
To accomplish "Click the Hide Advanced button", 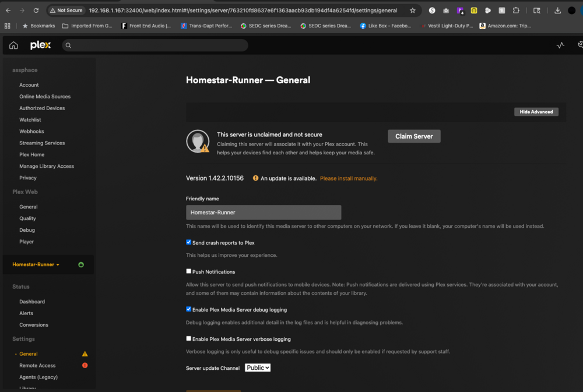I will [x=536, y=111].
